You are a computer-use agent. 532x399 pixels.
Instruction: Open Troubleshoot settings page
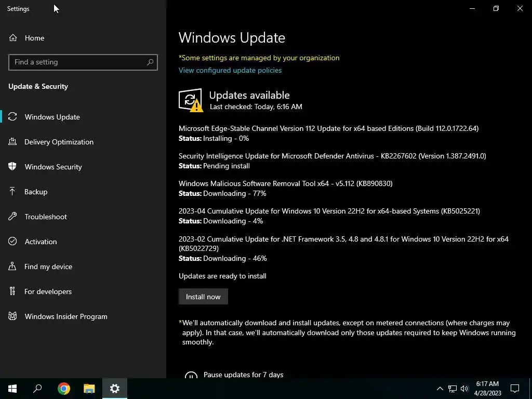click(x=83, y=217)
